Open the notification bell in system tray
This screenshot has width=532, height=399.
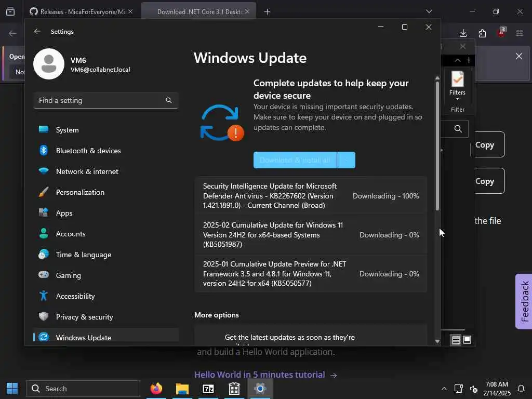click(521, 389)
